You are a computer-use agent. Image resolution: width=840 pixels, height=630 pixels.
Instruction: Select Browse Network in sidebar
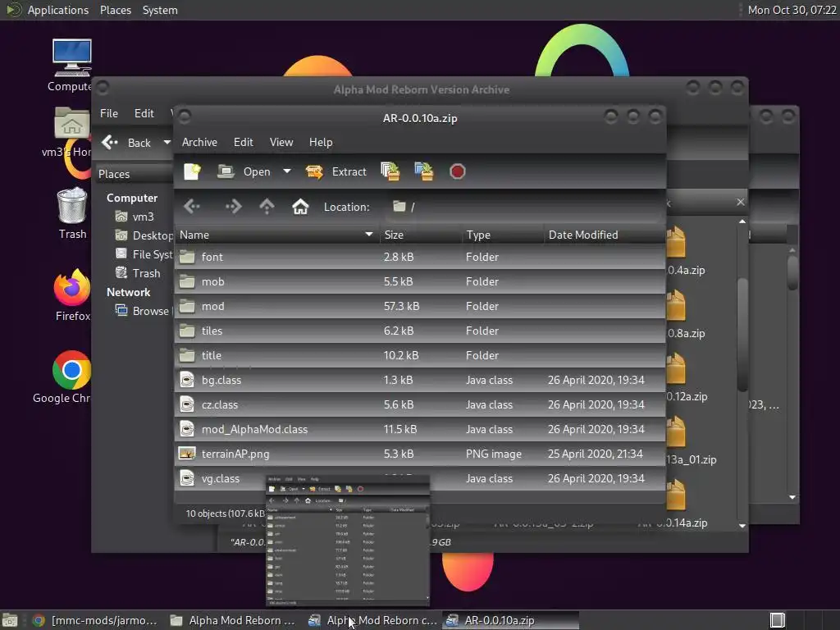(144, 311)
